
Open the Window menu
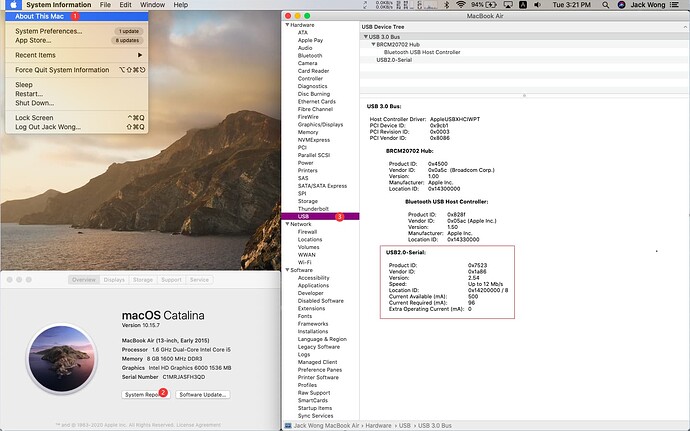tap(152, 5)
